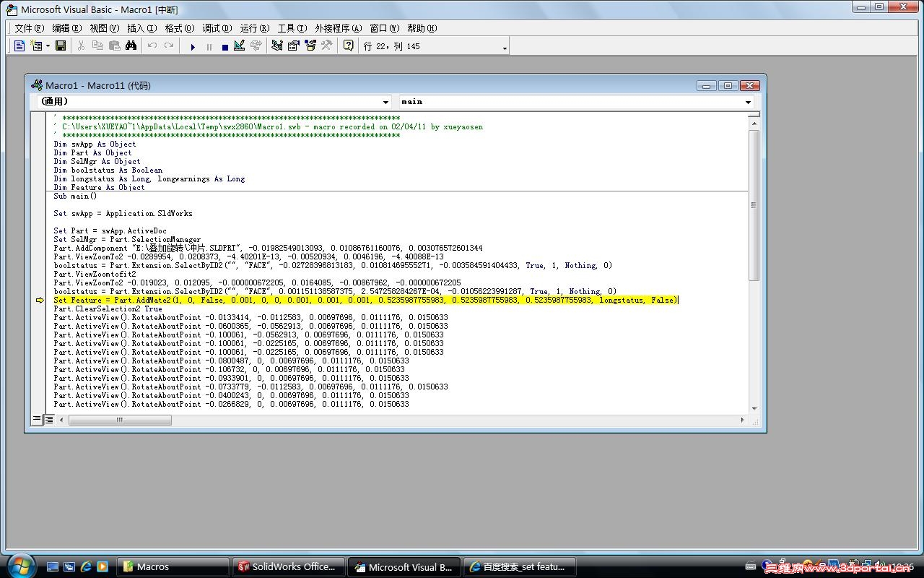This screenshot has width=924, height=578.
Task: Click the horizontal scroll right arrow
Action: (741, 420)
